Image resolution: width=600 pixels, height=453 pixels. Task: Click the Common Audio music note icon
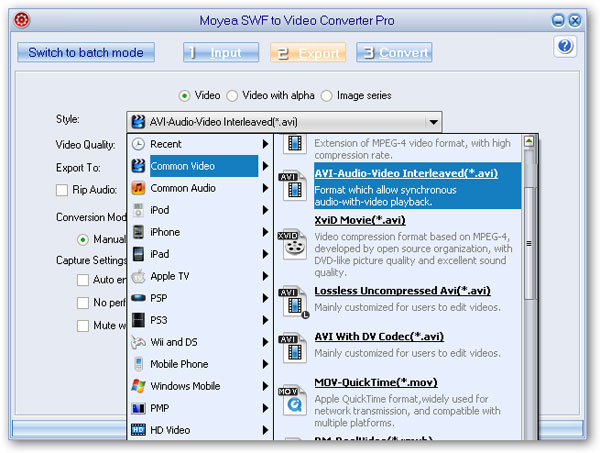coord(138,188)
